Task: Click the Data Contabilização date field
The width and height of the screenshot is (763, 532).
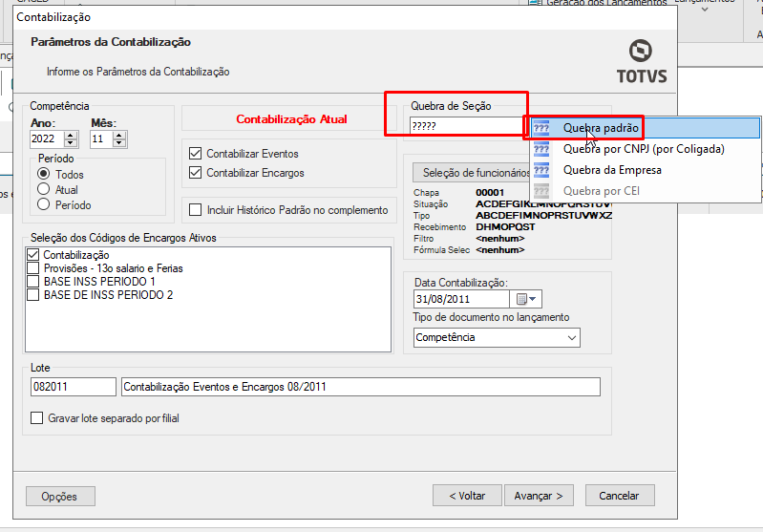Action: click(x=461, y=299)
